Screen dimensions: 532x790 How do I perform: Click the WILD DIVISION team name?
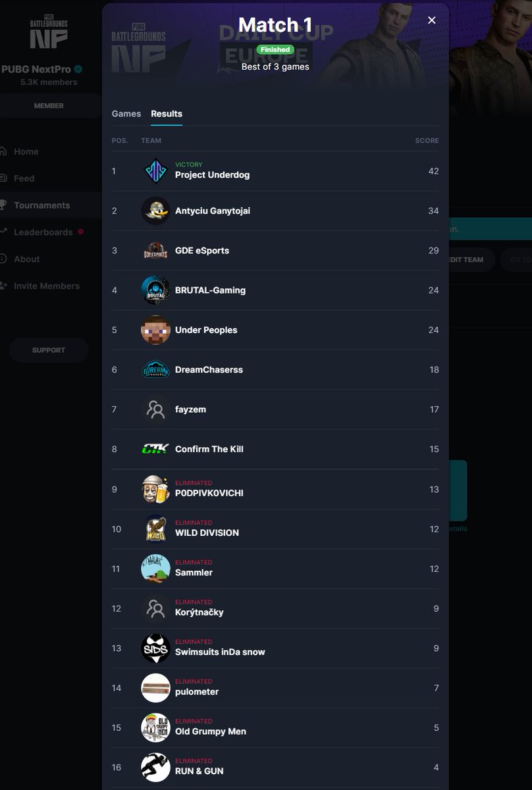[207, 533]
